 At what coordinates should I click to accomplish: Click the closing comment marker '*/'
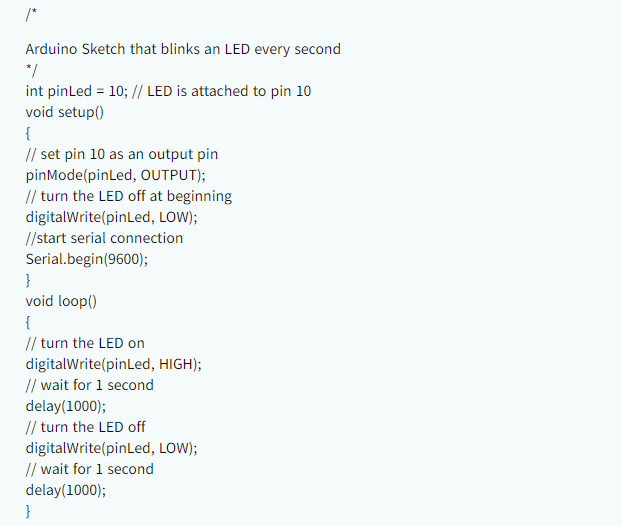(30, 70)
